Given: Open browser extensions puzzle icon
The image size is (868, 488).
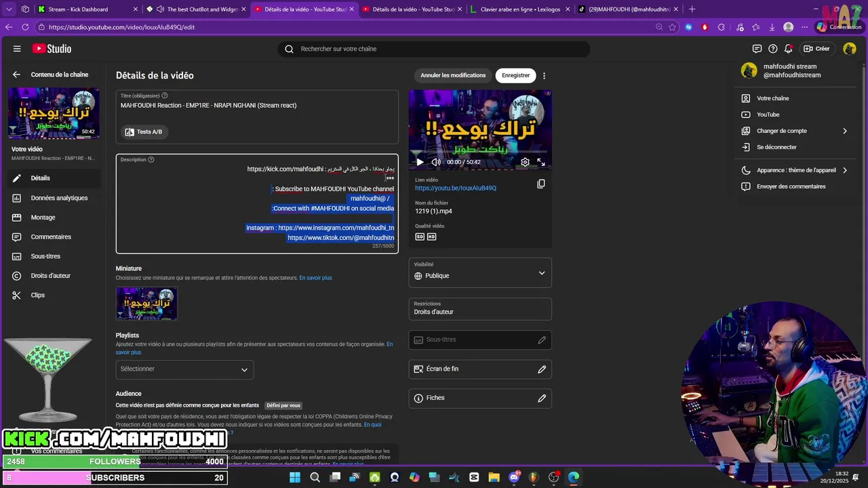Looking at the screenshot, I should [x=722, y=27].
